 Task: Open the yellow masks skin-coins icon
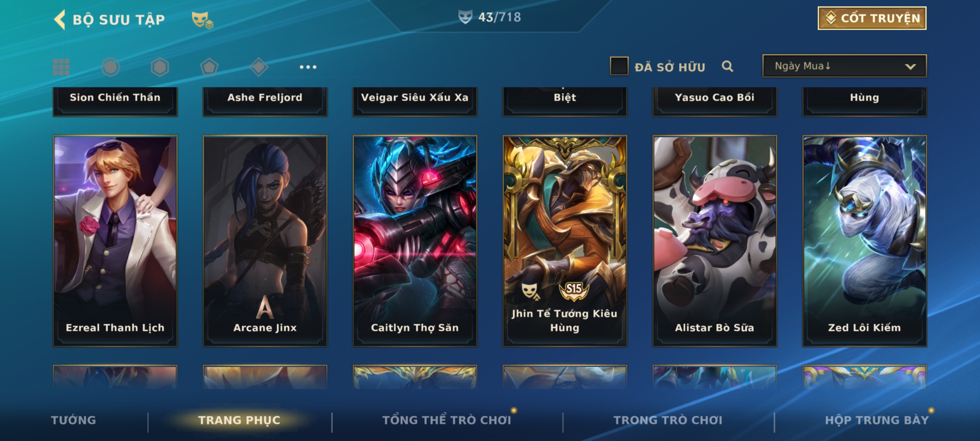point(203,20)
